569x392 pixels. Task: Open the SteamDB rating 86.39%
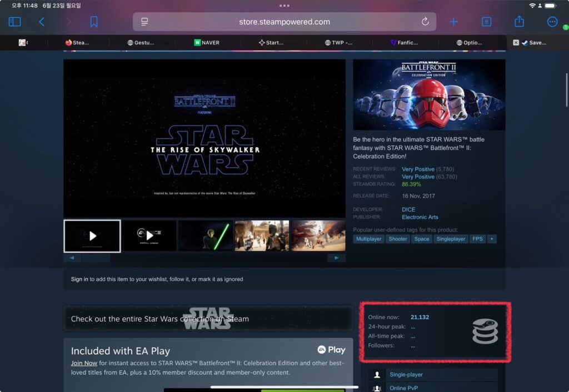pos(411,184)
